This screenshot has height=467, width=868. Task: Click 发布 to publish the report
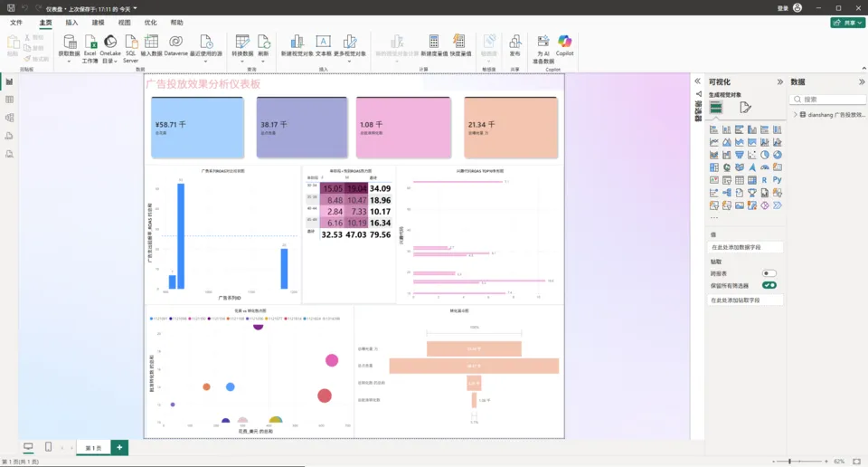tap(514, 45)
